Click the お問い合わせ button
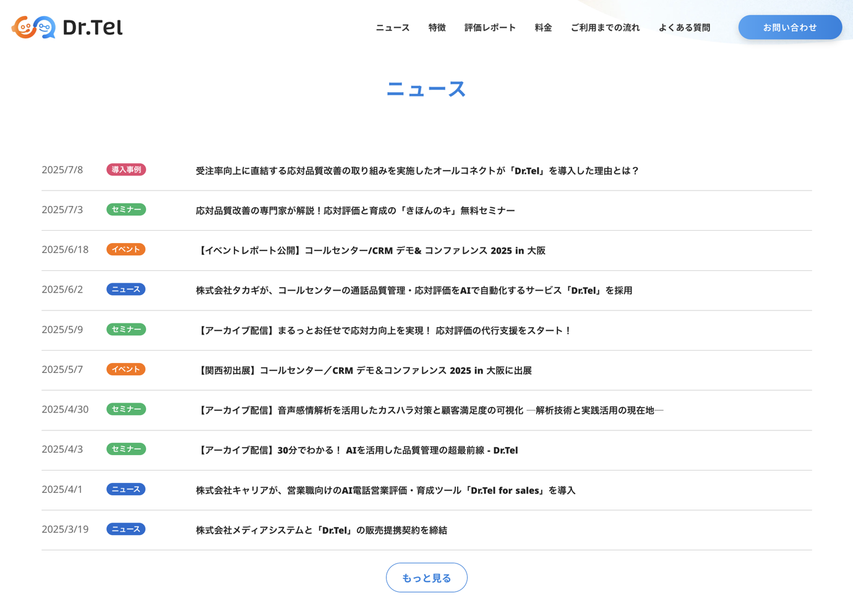This screenshot has height=616, width=853. pos(790,27)
